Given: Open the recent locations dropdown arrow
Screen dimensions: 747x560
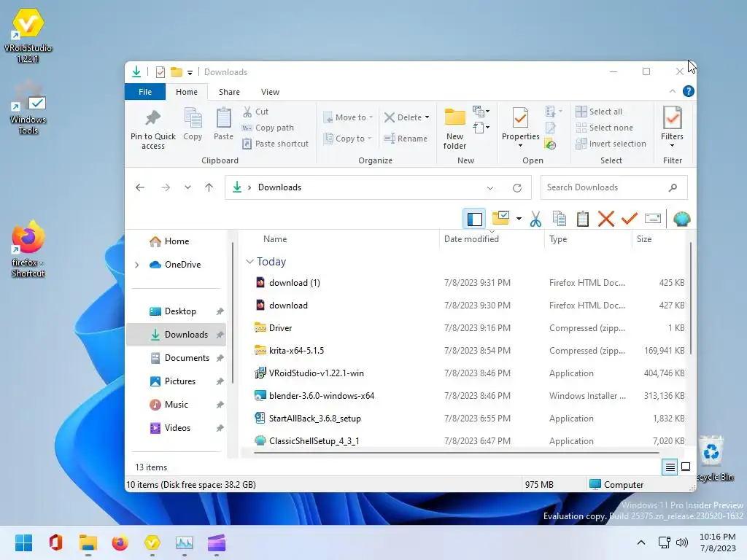Looking at the screenshot, I should [x=187, y=187].
